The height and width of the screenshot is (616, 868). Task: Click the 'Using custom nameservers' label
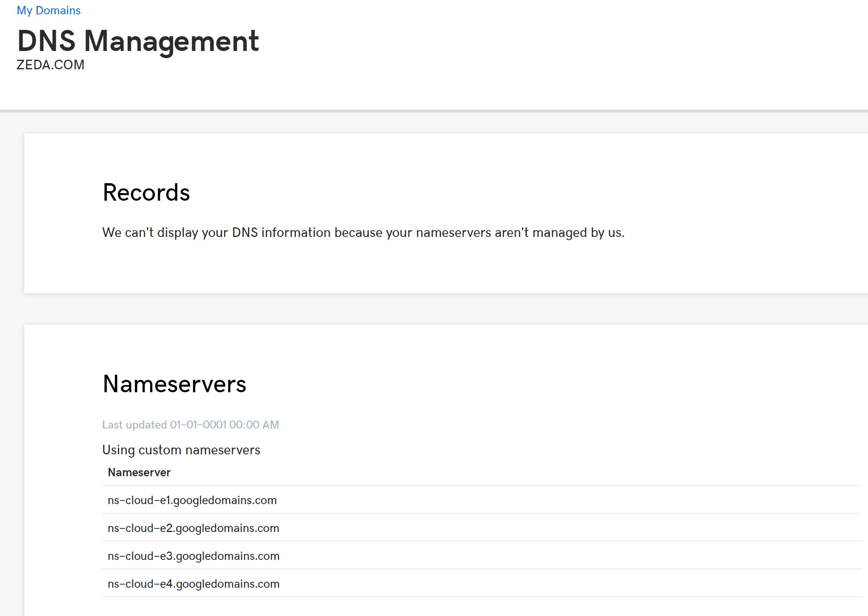coord(181,450)
